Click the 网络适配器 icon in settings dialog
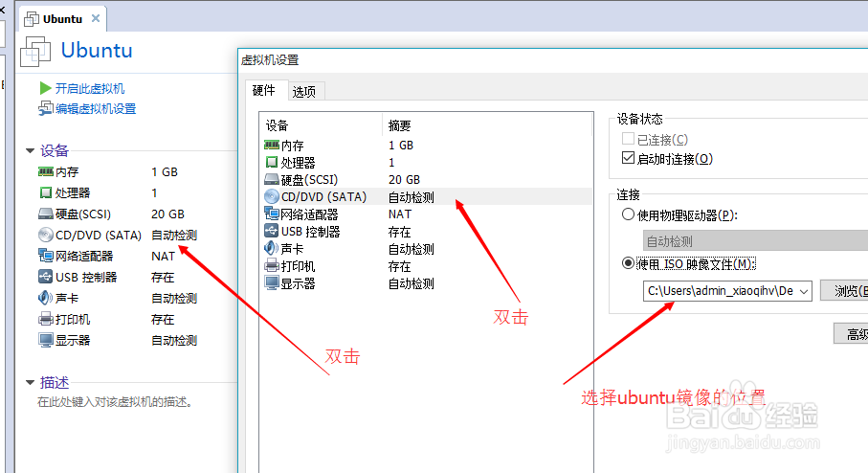 (271, 214)
